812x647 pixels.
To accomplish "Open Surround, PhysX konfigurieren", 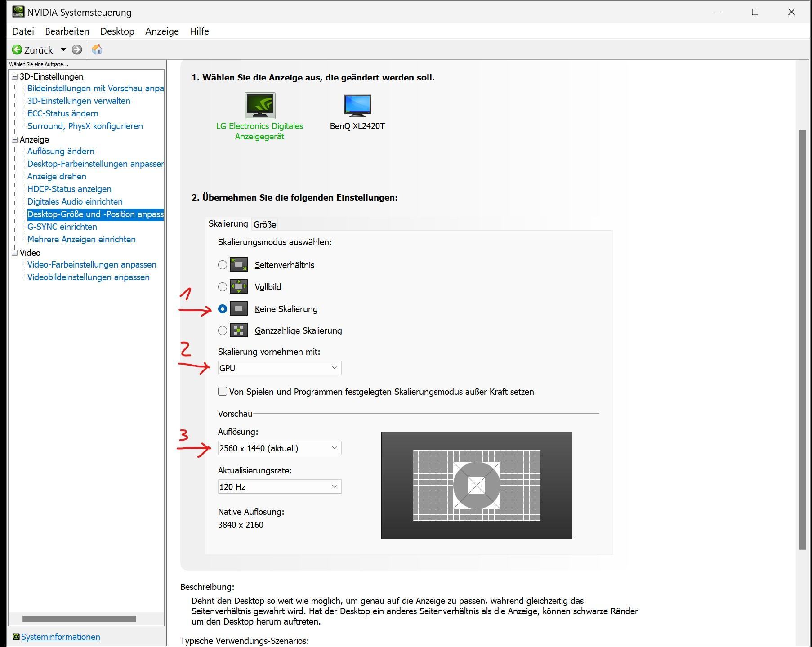I will click(85, 126).
